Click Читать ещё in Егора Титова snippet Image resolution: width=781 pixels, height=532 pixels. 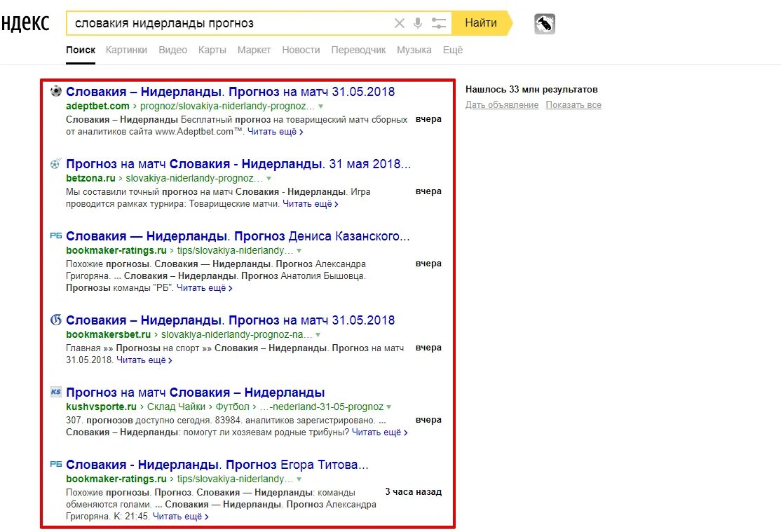click(180, 517)
